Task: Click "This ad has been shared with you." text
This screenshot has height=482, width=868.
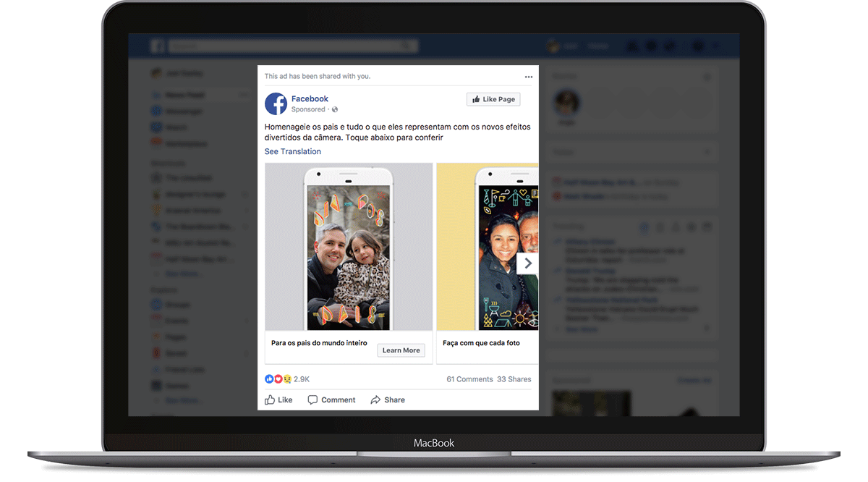Action: click(318, 76)
